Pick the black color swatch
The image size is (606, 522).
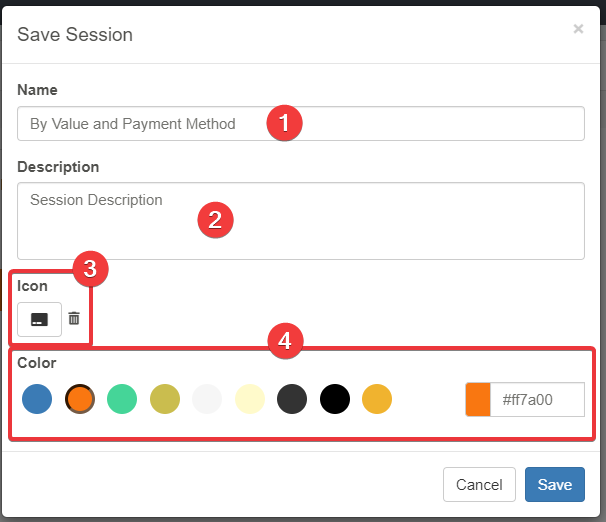(x=335, y=399)
